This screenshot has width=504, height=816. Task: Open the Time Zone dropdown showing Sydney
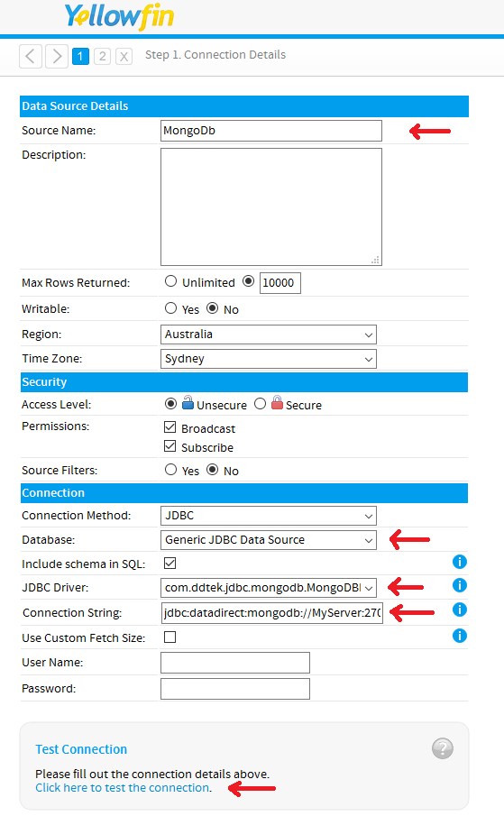pos(269,359)
